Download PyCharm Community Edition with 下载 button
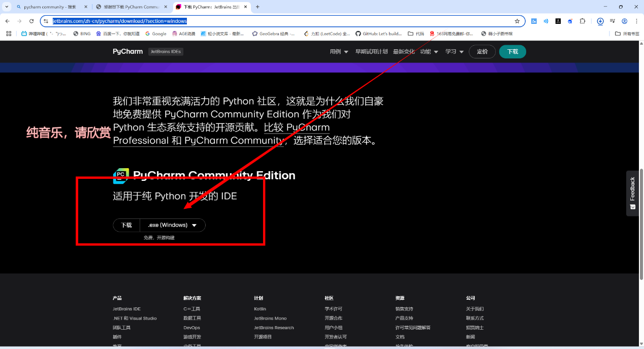Screen dimensions: 644x349 [126, 225]
